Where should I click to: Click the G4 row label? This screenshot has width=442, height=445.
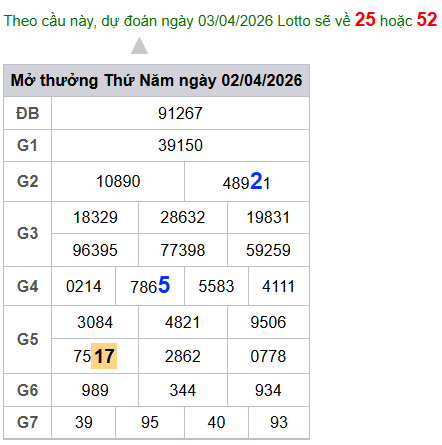[28, 286]
